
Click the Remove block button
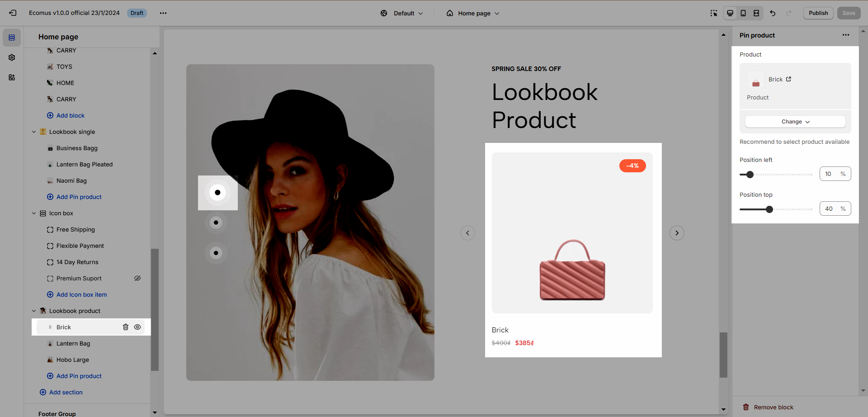pyautogui.click(x=768, y=407)
